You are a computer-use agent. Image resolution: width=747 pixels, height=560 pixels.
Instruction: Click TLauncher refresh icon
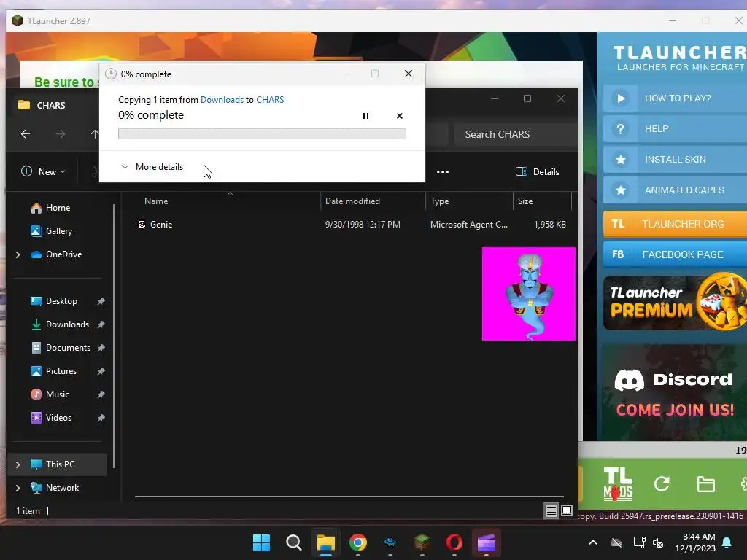662,484
